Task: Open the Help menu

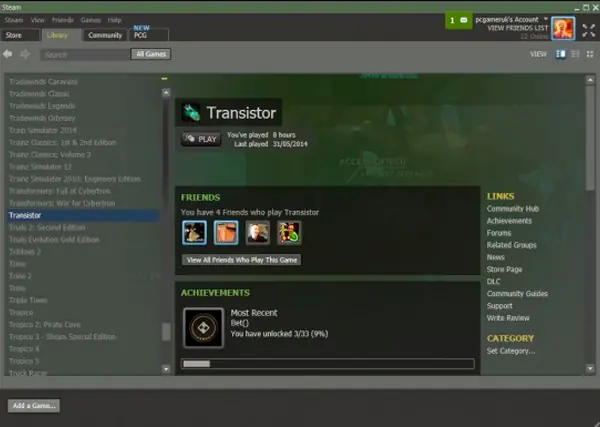Action: 114,20
